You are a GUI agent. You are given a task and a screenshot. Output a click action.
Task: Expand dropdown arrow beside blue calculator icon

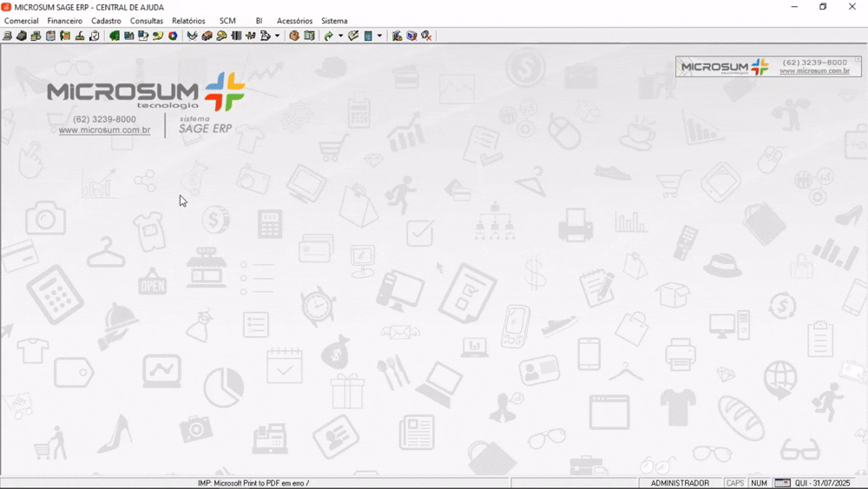pyautogui.click(x=380, y=36)
